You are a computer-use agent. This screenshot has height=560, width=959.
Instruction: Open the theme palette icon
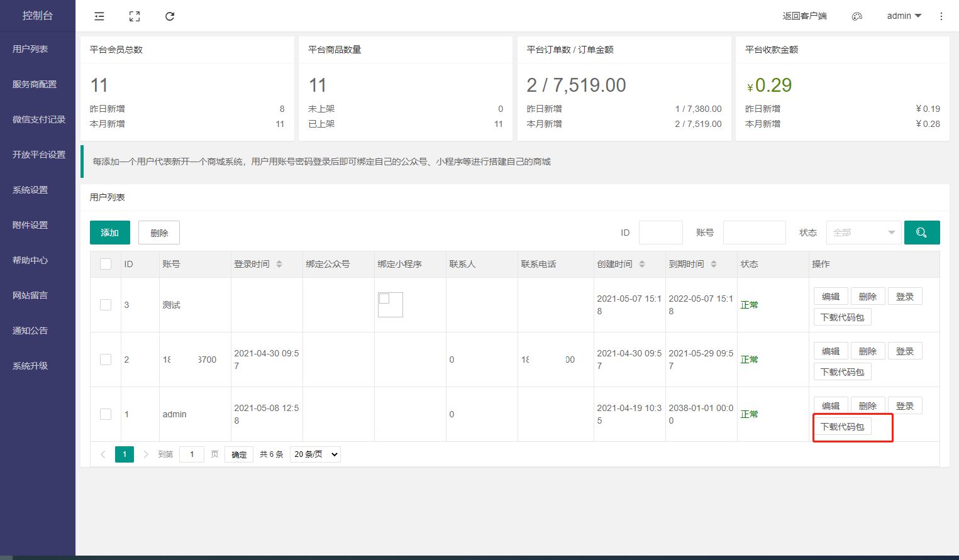[x=856, y=16]
